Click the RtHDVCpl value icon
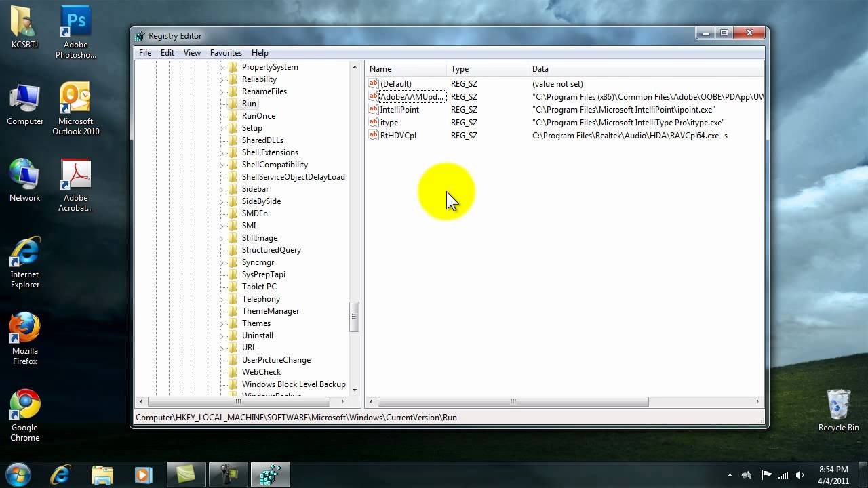Image resolution: width=868 pixels, height=488 pixels. click(374, 135)
